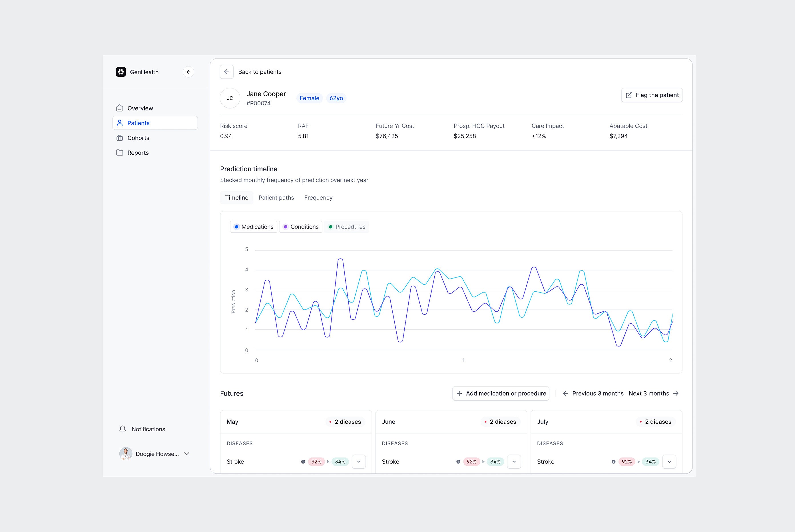Click the June month heading
795x532 pixels.
(388, 422)
